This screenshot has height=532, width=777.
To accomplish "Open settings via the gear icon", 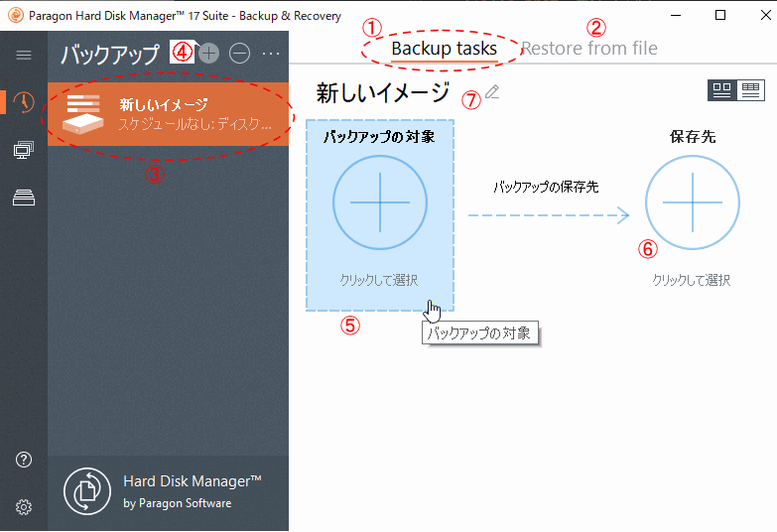I will point(24,507).
